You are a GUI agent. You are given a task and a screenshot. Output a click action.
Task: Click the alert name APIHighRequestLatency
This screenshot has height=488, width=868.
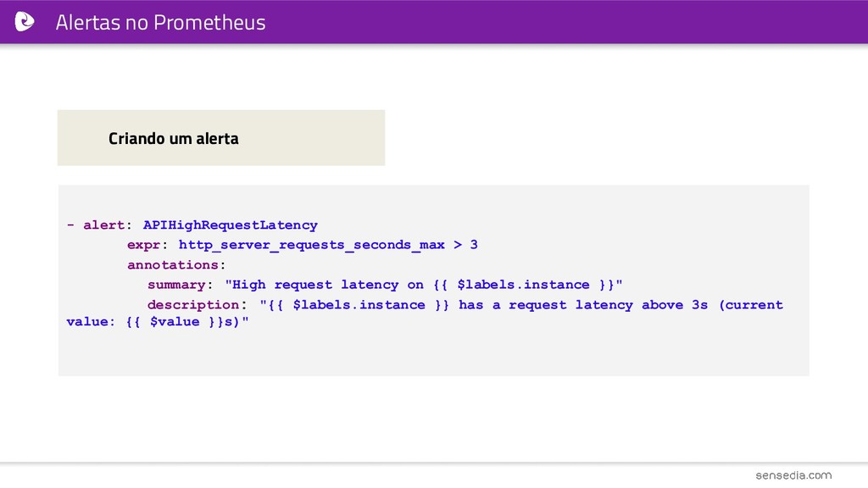click(x=231, y=225)
